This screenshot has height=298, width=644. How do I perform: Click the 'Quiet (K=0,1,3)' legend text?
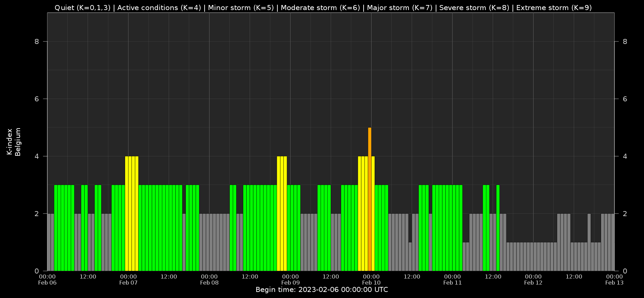[x=83, y=8]
